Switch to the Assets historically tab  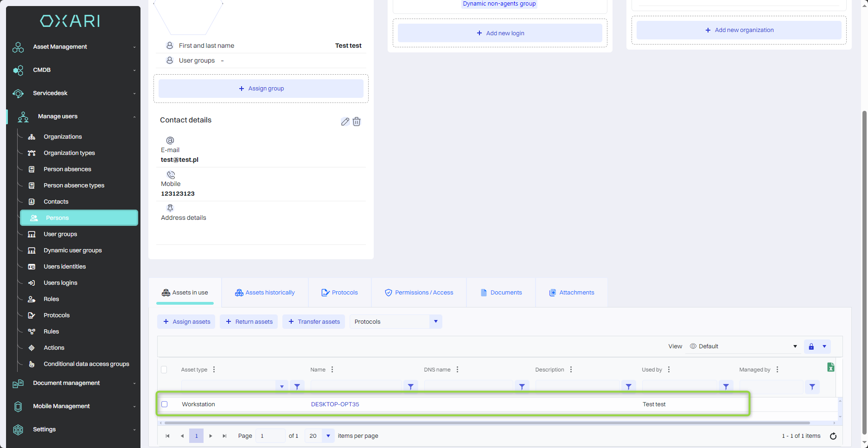pyautogui.click(x=265, y=293)
